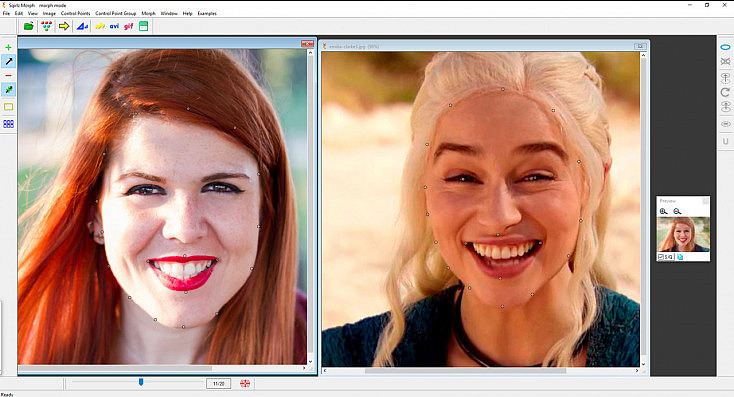Click left image horizontal scrollbar right arrow

coord(304,368)
